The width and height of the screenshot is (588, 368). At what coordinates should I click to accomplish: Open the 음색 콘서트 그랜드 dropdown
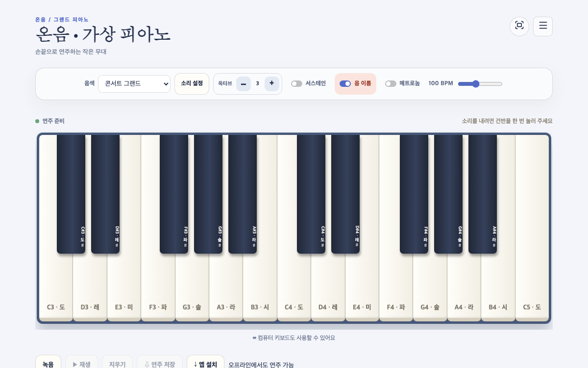click(x=134, y=84)
